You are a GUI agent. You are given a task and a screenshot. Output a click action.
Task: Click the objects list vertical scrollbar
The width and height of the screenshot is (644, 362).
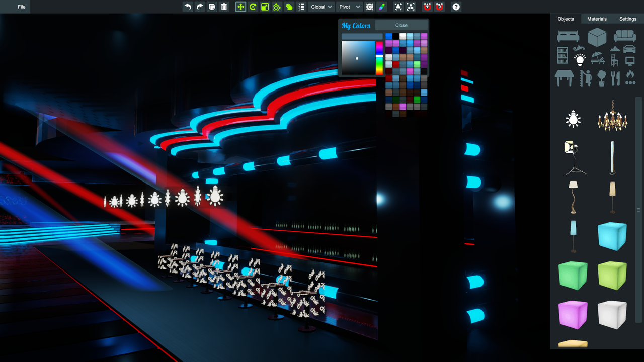coord(639,210)
